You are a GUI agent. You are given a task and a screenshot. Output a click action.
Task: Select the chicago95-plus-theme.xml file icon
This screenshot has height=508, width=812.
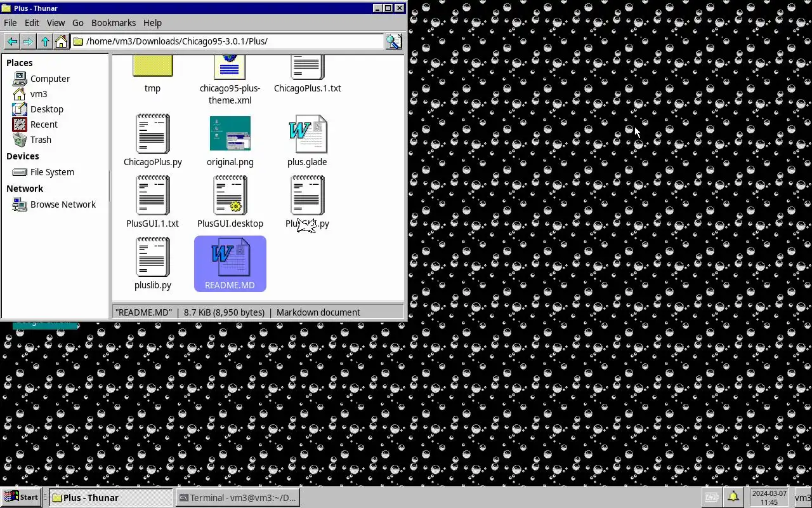(x=230, y=67)
